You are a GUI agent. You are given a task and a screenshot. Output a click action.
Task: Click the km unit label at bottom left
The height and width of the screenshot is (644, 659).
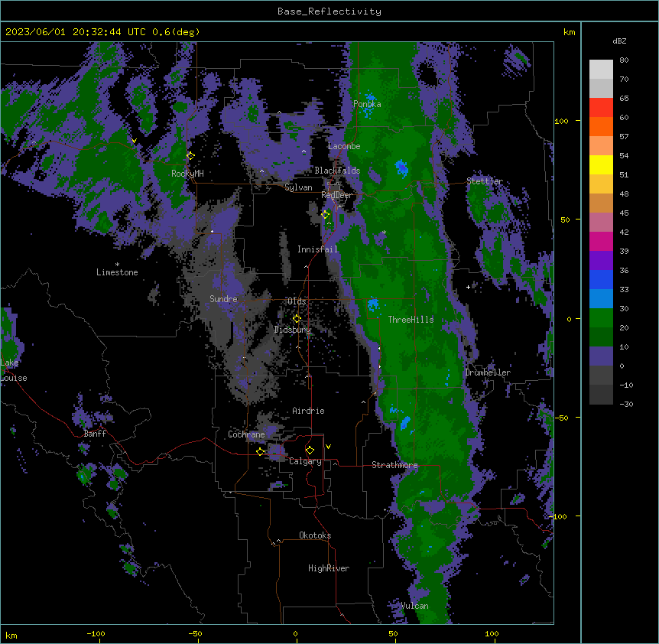pos(11,636)
